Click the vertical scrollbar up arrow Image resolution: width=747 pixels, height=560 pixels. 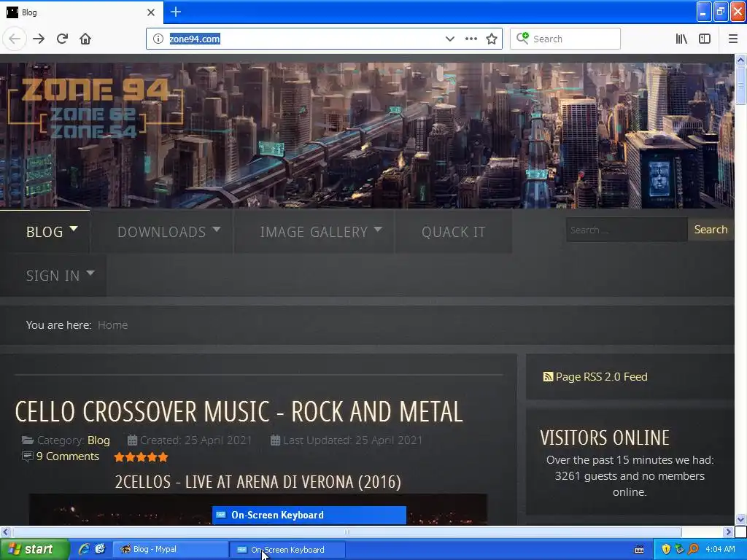pos(740,60)
